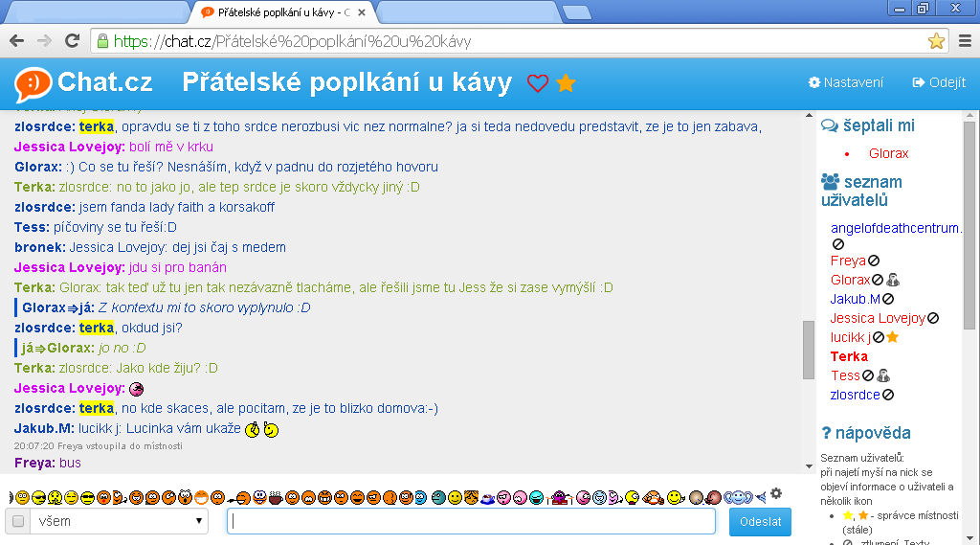Image resolution: width=980 pixels, height=545 pixels.
Task: Open the 'všem' recipient dropdown
Action: coord(119,522)
